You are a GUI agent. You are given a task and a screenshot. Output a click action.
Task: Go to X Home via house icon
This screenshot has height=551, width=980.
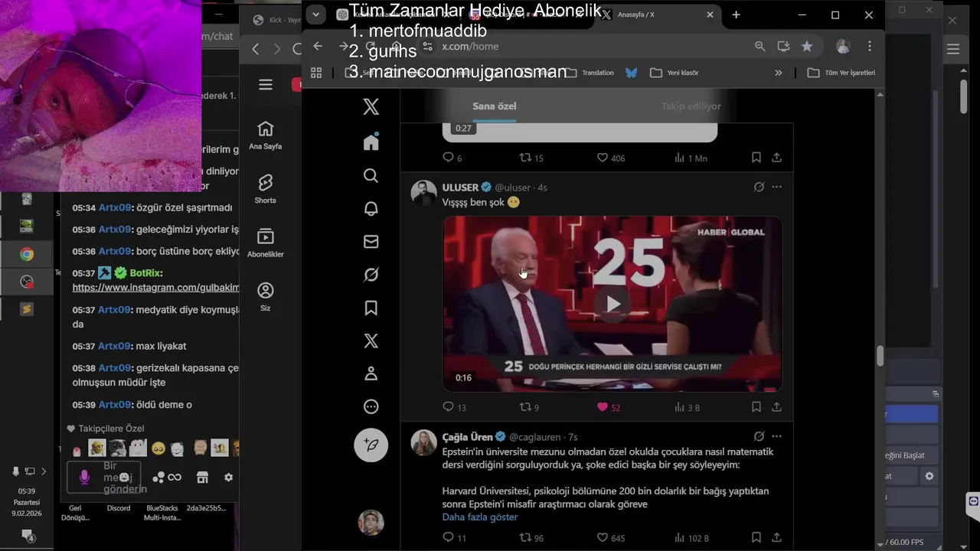click(x=371, y=142)
